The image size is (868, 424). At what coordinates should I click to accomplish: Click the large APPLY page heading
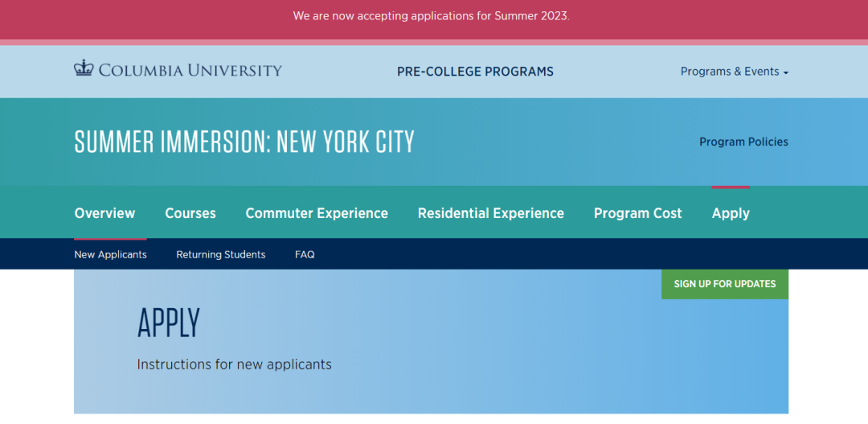(x=169, y=323)
